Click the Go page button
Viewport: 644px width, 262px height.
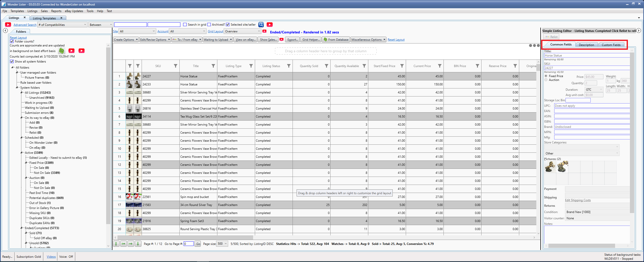tap(198, 244)
